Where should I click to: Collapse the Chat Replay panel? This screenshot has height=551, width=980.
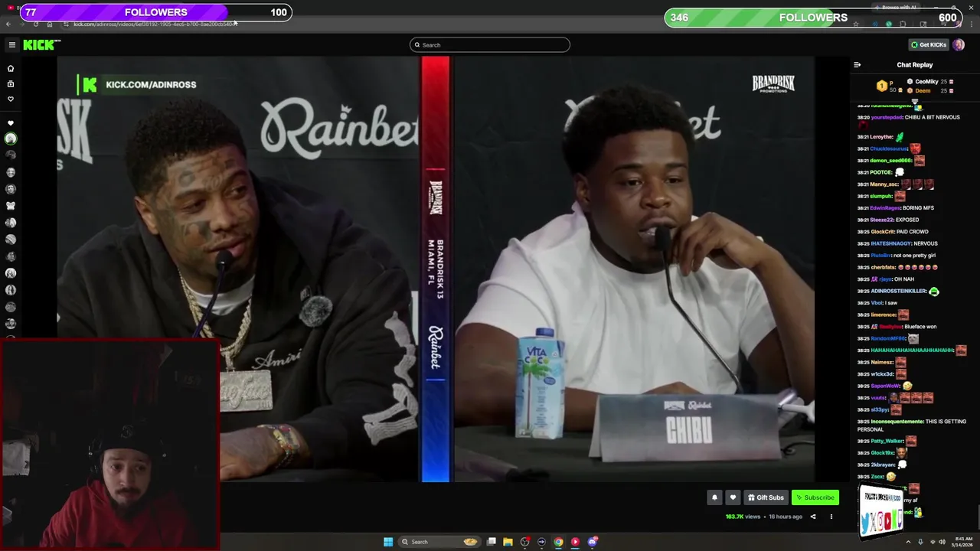pyautogui.click(x=857, y=65)
